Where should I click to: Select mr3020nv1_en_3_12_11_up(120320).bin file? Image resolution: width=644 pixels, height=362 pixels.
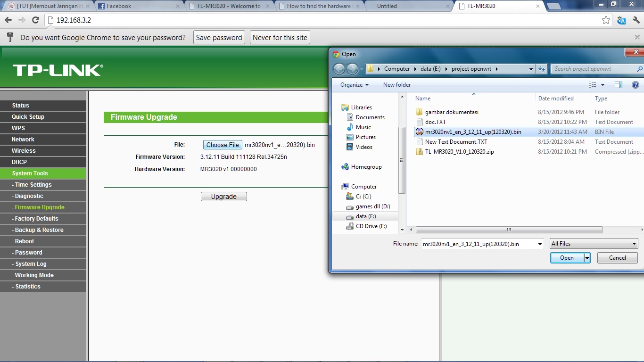pyautogui.click(x=473, y=132)
